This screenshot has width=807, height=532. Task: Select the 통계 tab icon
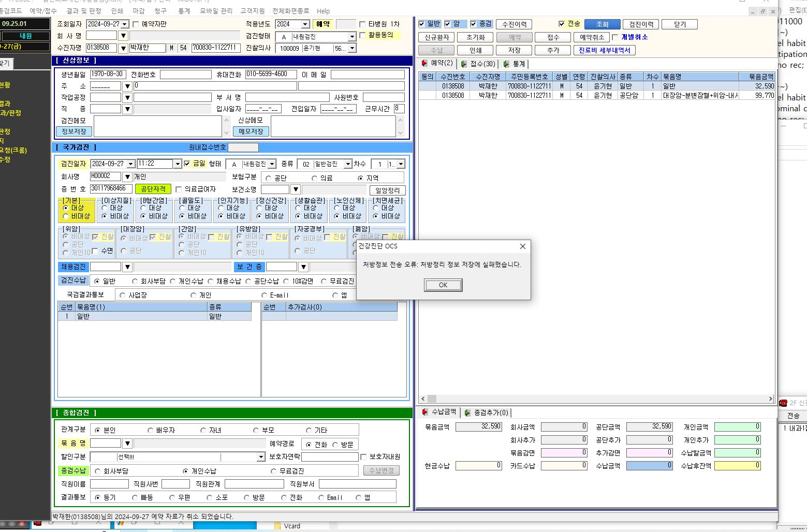coord(506,64)
